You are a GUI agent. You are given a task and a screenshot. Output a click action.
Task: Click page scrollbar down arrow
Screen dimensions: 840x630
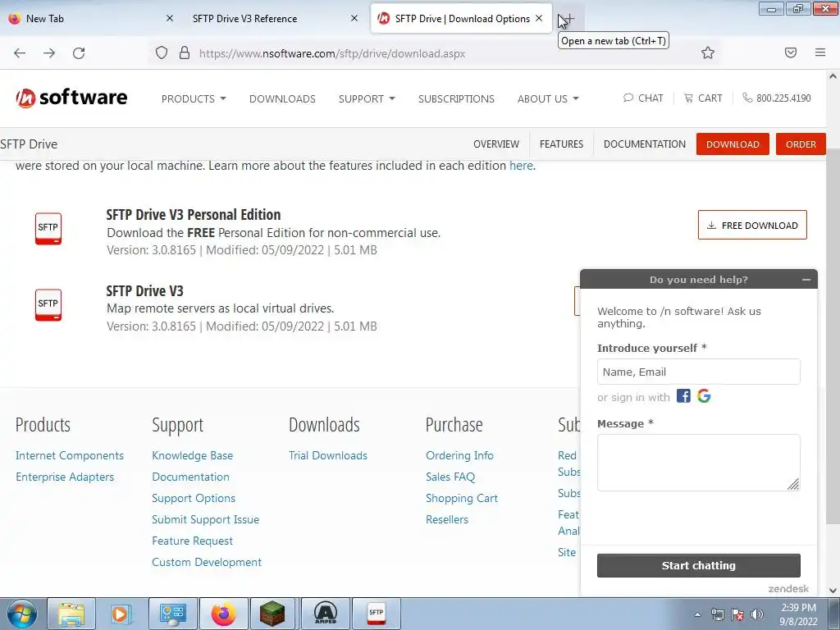(x=833, y=591)
